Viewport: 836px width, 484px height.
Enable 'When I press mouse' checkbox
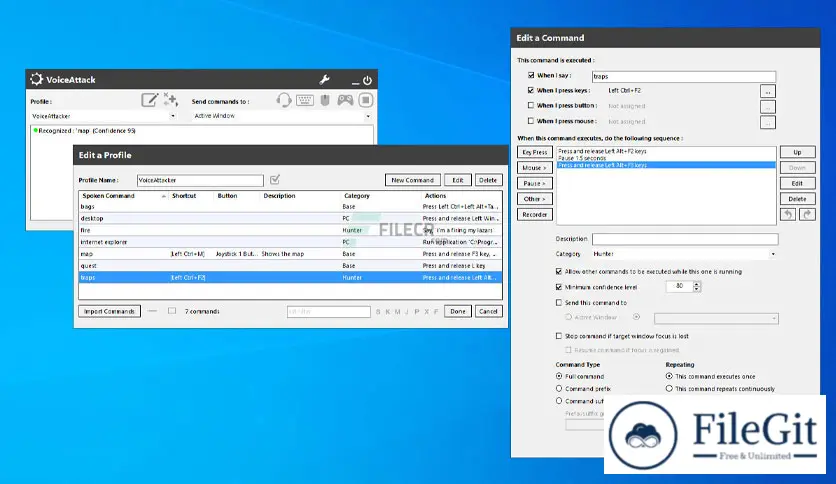click(x=531, y=121)
